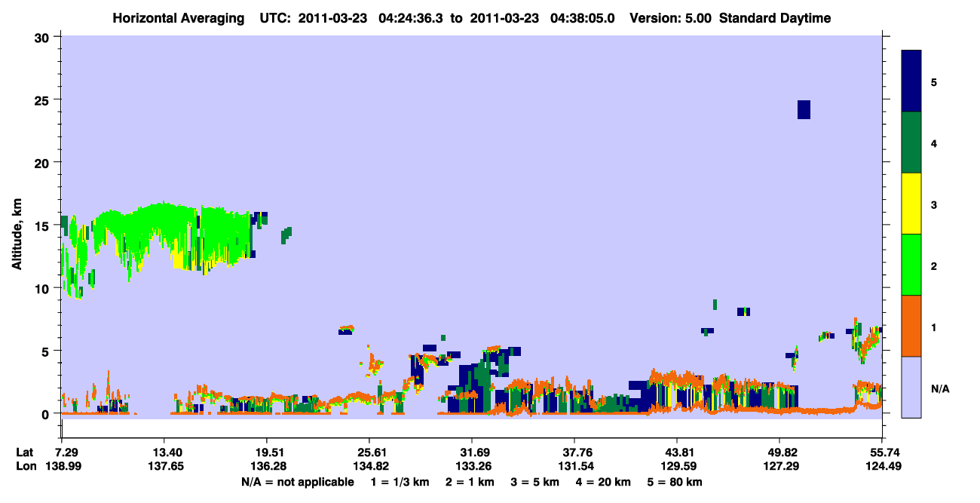Click the 'Lon' row label

tap(25, 466)
